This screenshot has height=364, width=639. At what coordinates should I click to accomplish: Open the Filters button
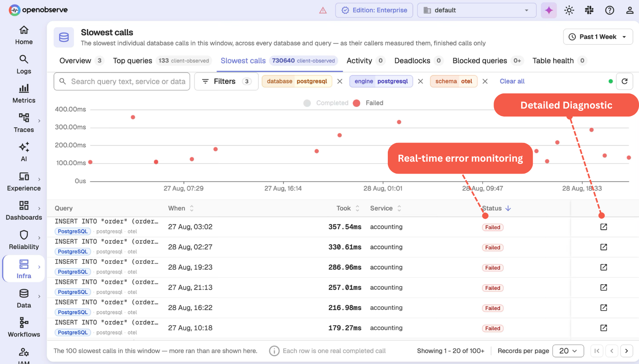pos(226,81)
